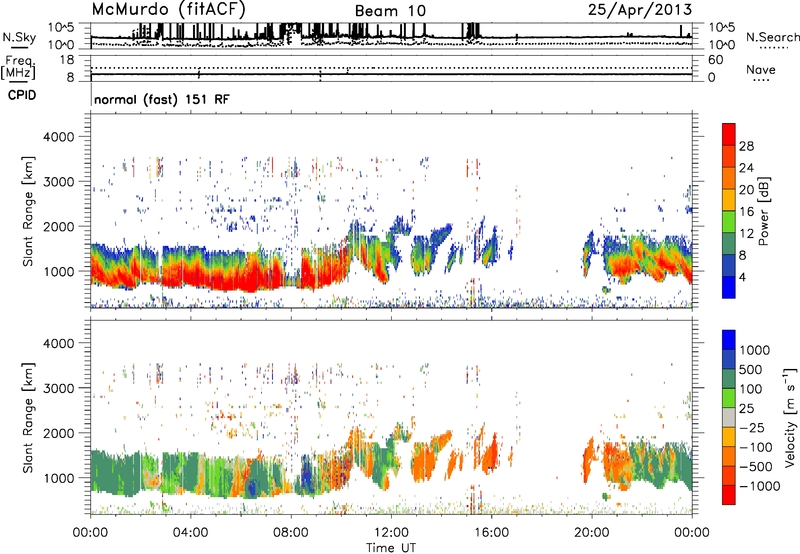Pick the red top segment of power color bar
Image resolution: width=800 pixels, height=554 pixels.
pyautogui.click(x=729, y=135)
